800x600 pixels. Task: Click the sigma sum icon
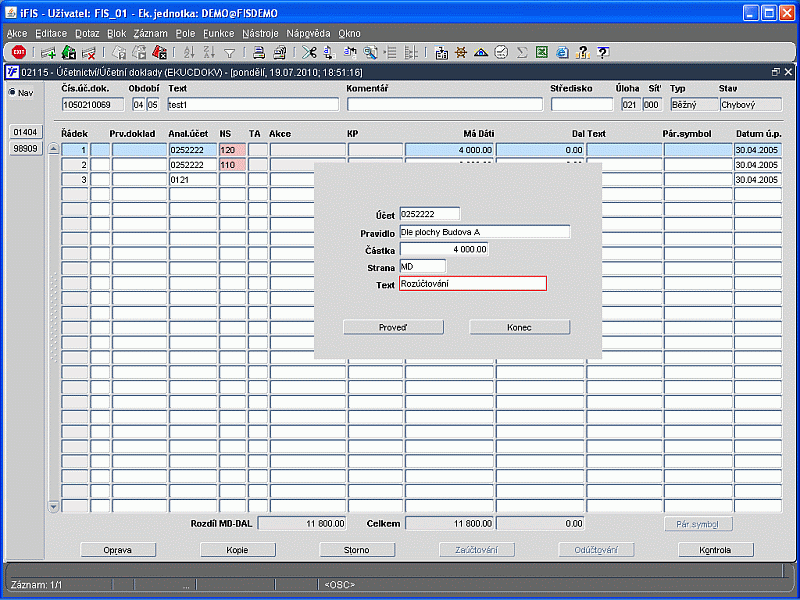[x=521, y=52]
